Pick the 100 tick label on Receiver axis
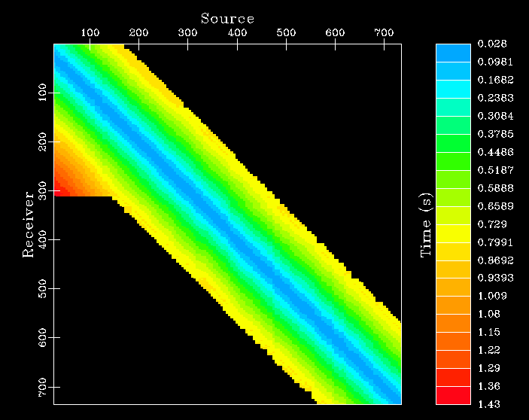 pos(42,93)
